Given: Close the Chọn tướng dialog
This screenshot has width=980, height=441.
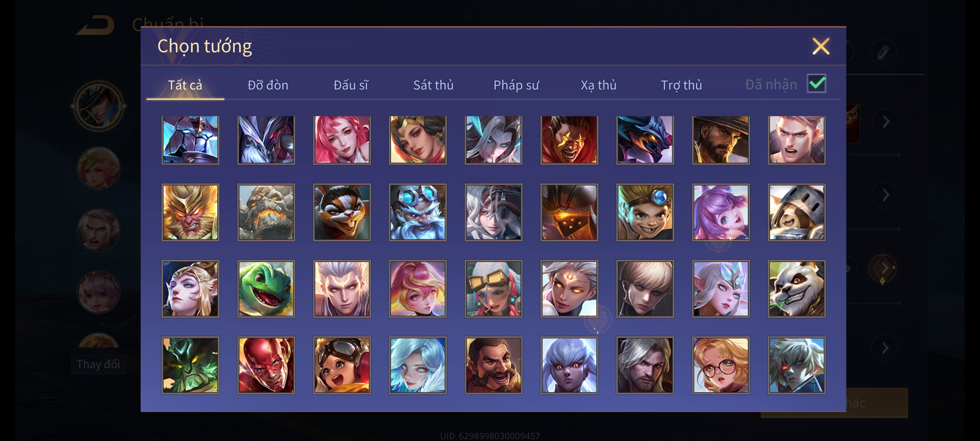Looking at the screenshot, I should click(x=821, y=46).
